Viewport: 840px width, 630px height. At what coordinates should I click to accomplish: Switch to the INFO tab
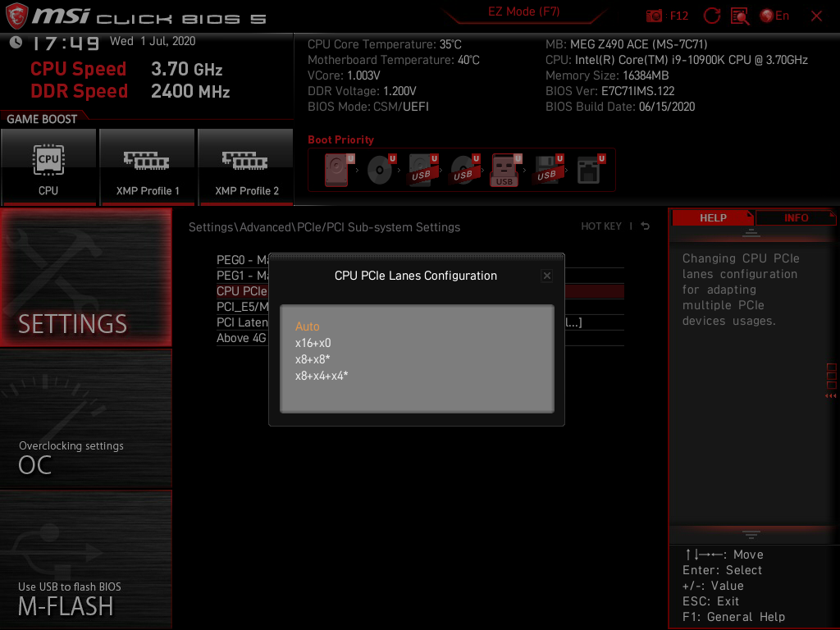(796, 217)
